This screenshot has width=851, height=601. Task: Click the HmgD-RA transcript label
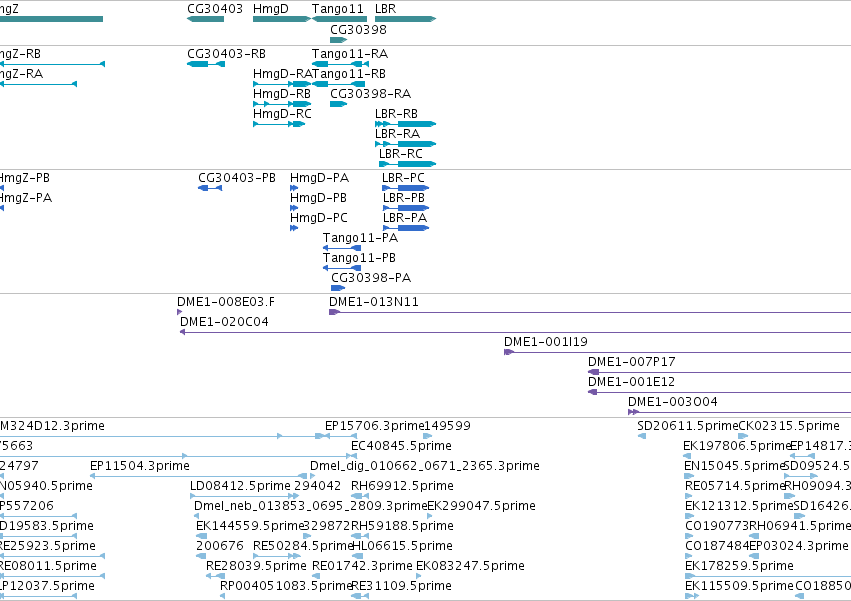(x=282, y=74)
